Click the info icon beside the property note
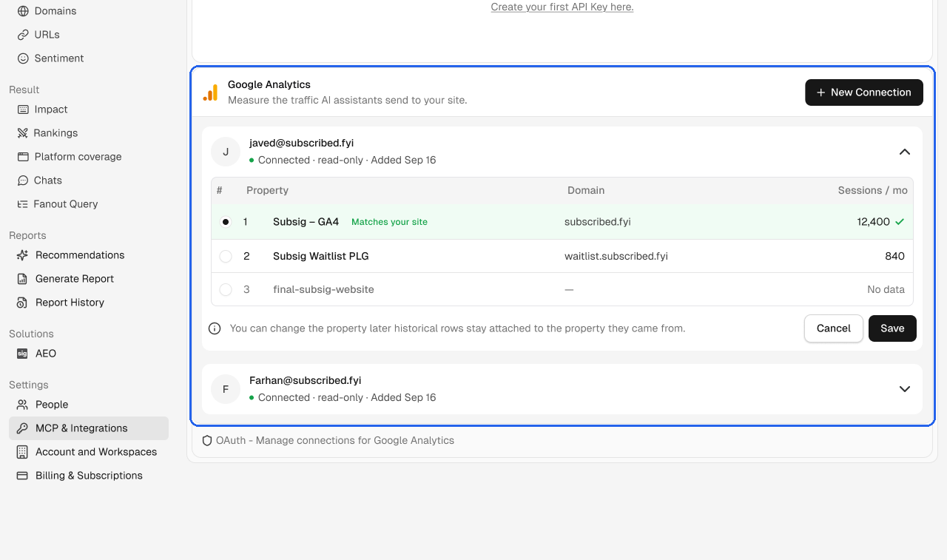The height and width of the screenshot is (560, 947). coord(215,328)
